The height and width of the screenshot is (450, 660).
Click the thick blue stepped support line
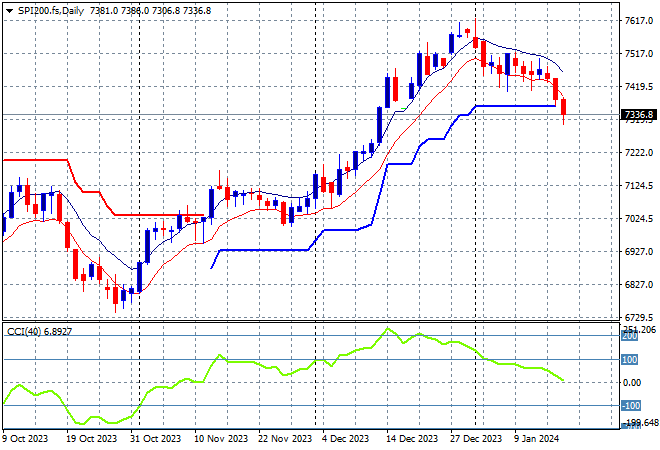tap(270, 250)
